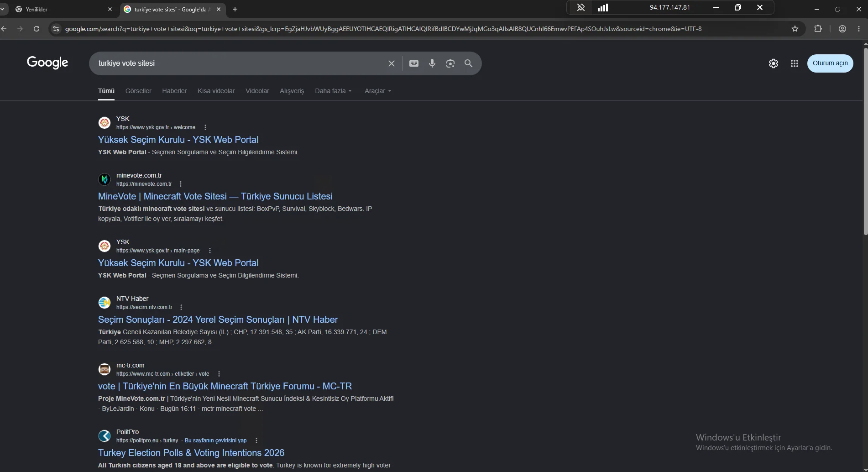Screen dimensions: 868x472
Task: Expand the Daha fazla dropdown
Action: pos(333,91)
